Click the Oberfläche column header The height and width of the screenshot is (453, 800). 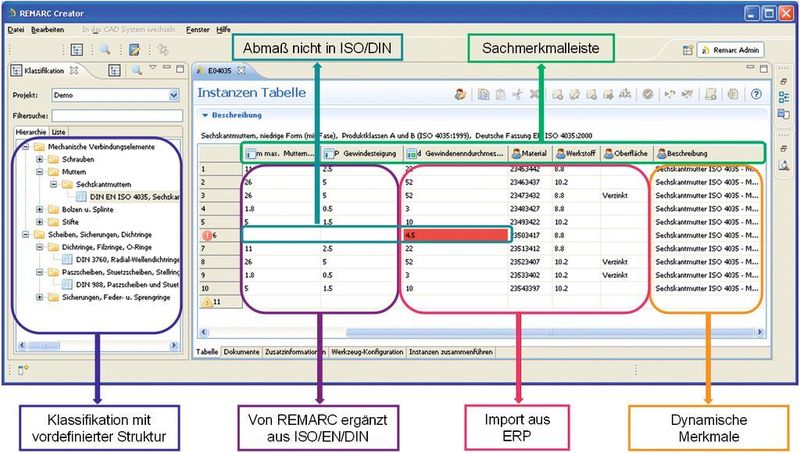tap(627, 153)
